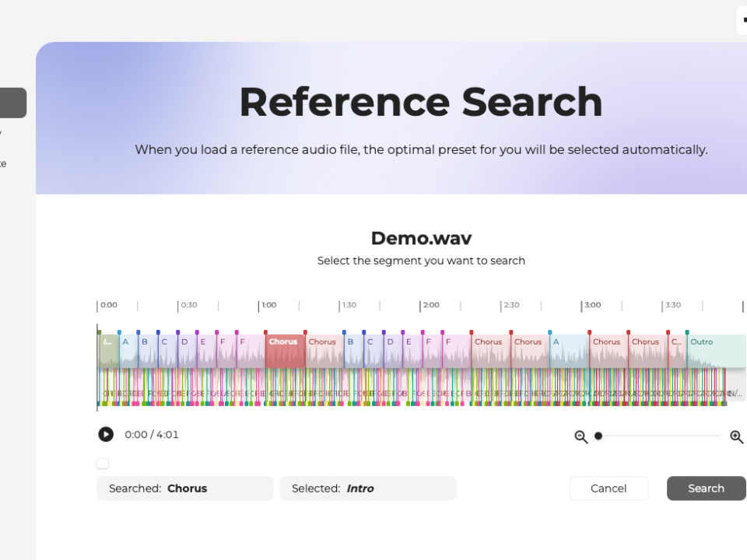Click the 1:00 mark on time ruler

[268, 305]
